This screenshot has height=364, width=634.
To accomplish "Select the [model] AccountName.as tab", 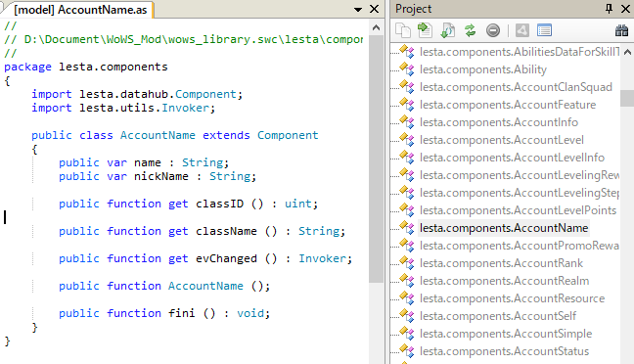I will pyautogui.click(x=80, y=10).
